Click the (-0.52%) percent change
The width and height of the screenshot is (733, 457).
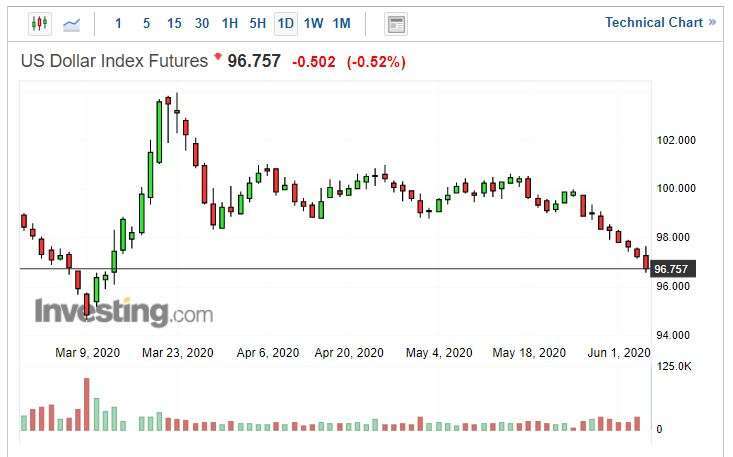pos(376,62)
